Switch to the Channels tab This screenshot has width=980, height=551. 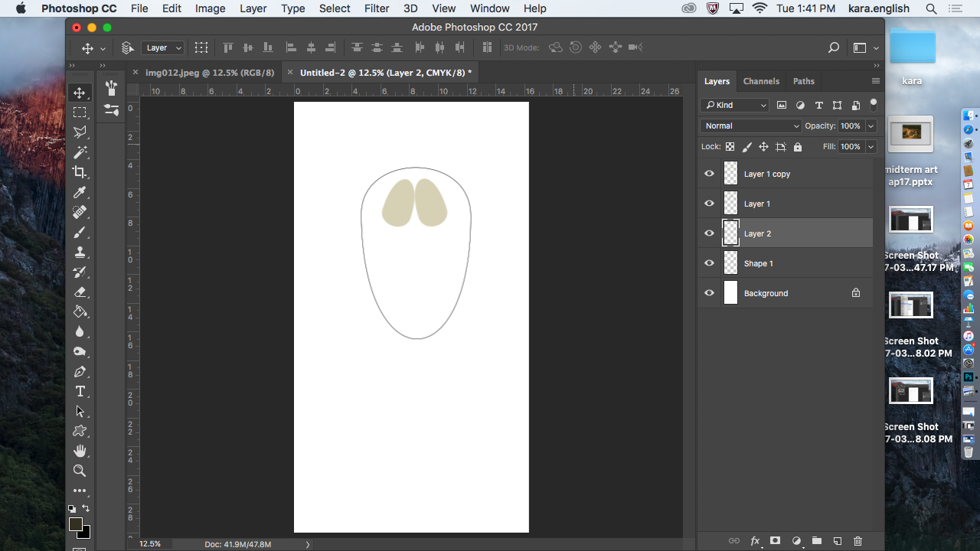(x=761, y=81)
